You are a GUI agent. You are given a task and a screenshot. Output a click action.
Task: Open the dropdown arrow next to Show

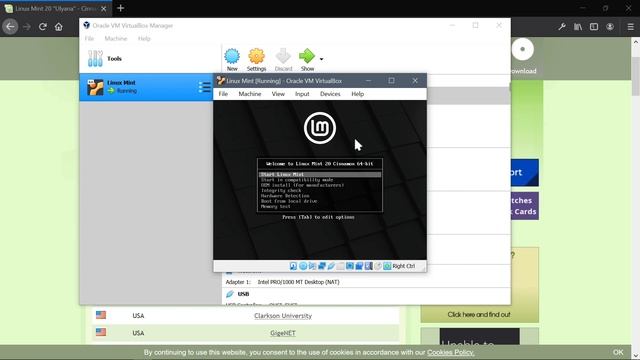322,59
